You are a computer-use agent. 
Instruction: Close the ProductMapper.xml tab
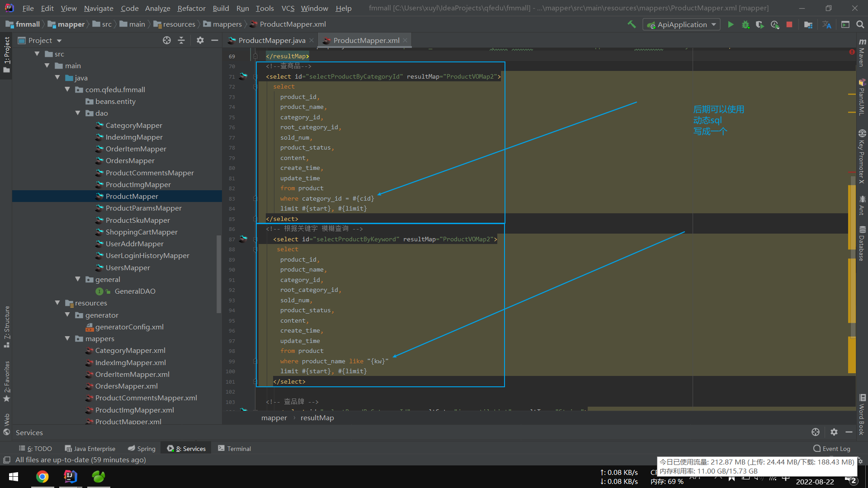(x=405, y=40)
